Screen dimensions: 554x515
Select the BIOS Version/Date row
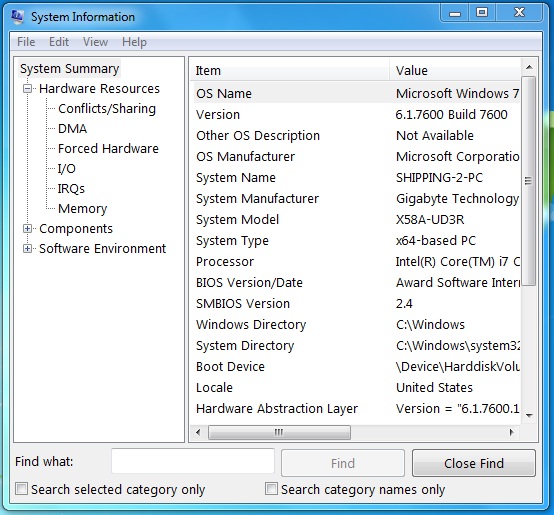tap(357, 283)
